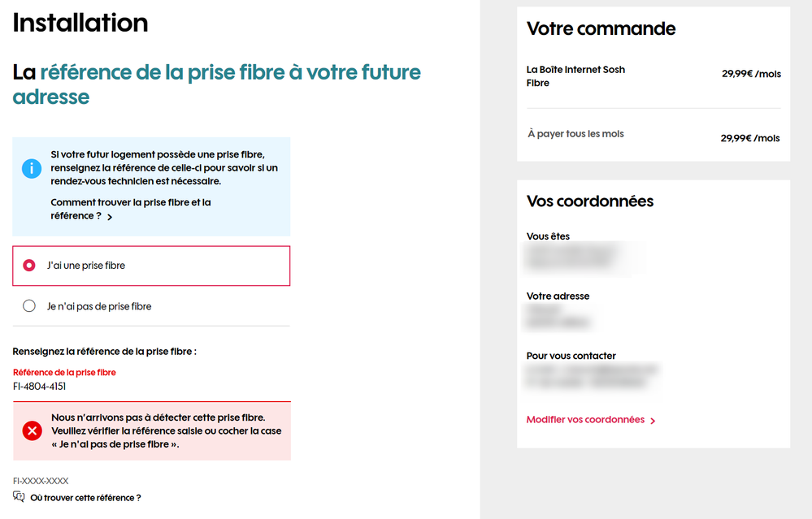The height and width of the screenshot is (519, 812).
Task: Click the red error cross icon
Action: tap(33, 431)
